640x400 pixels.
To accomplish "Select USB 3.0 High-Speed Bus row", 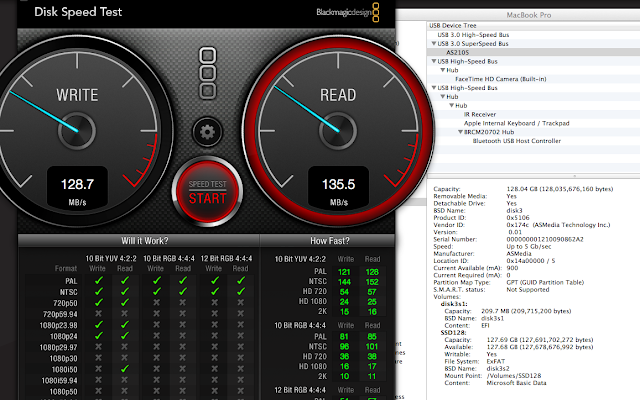I will pyautogui.click(x=533, y=35).
